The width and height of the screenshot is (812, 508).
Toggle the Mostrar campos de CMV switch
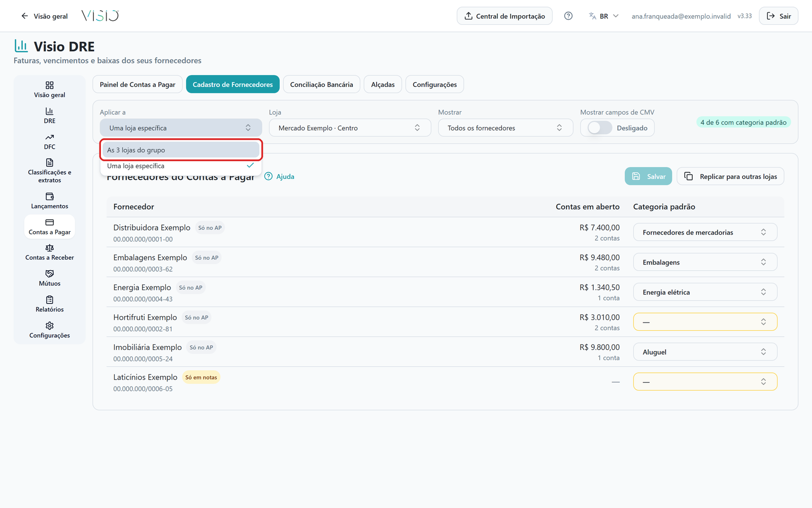tap(600, 128)
